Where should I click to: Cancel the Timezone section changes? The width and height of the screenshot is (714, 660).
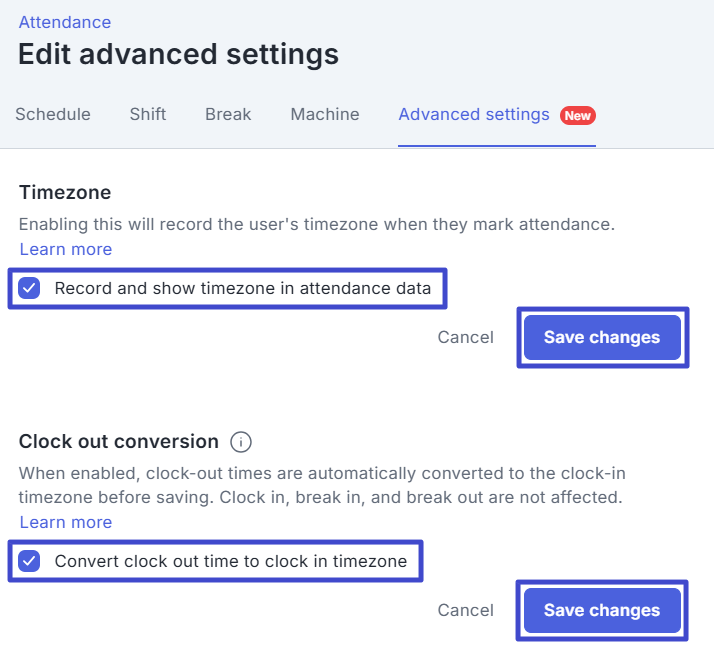(x=465, y=338)
